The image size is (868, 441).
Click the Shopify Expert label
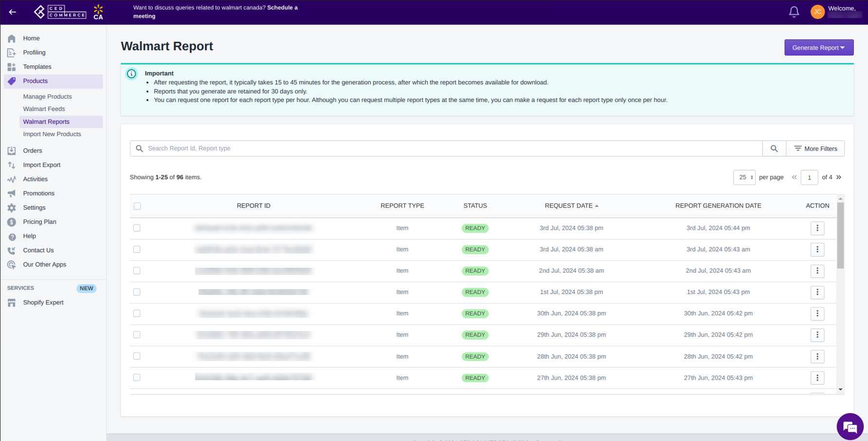(43, 303)
